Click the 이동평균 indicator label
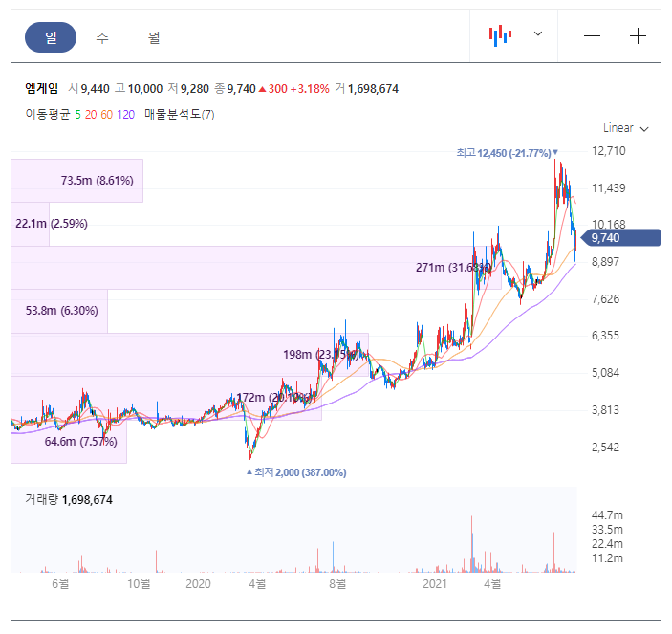 coord(48,115)
